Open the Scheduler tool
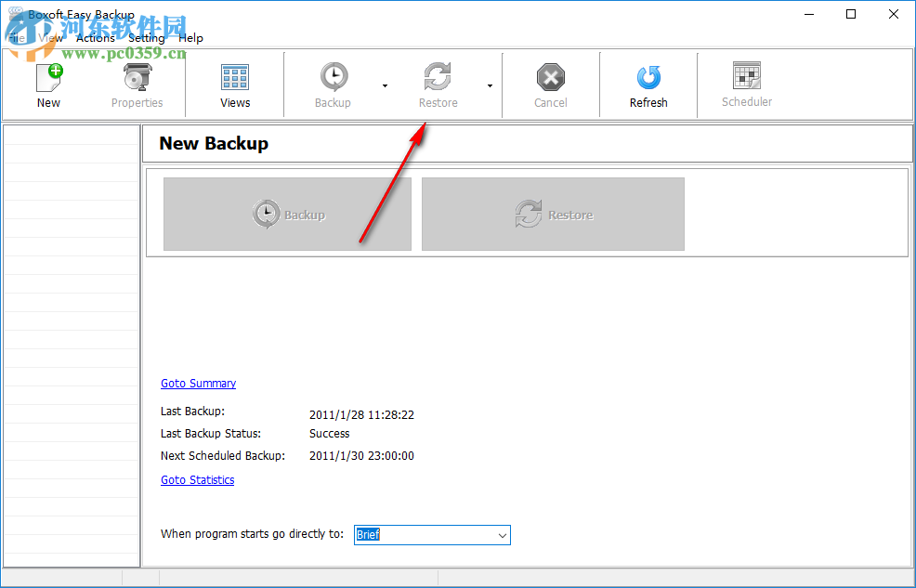This screenshot has height=588, width=916. click(x=747, y=83)
